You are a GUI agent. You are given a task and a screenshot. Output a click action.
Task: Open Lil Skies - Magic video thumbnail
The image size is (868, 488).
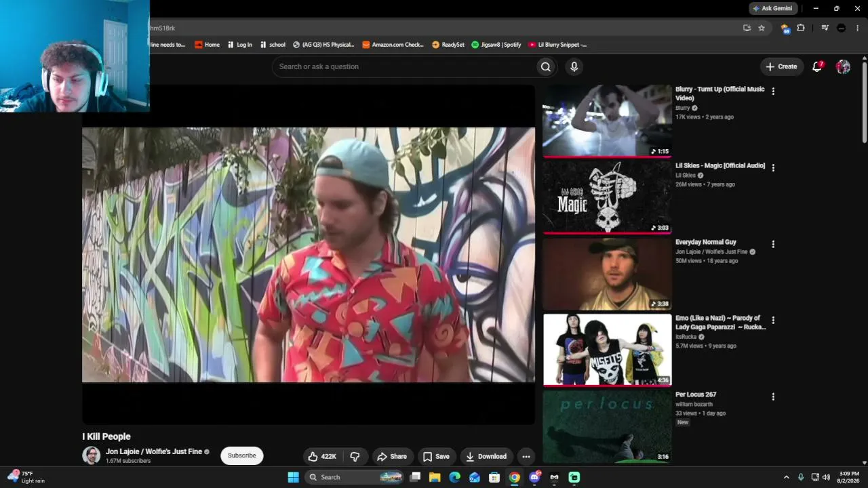pyautogui.click(x=607, y=197)
